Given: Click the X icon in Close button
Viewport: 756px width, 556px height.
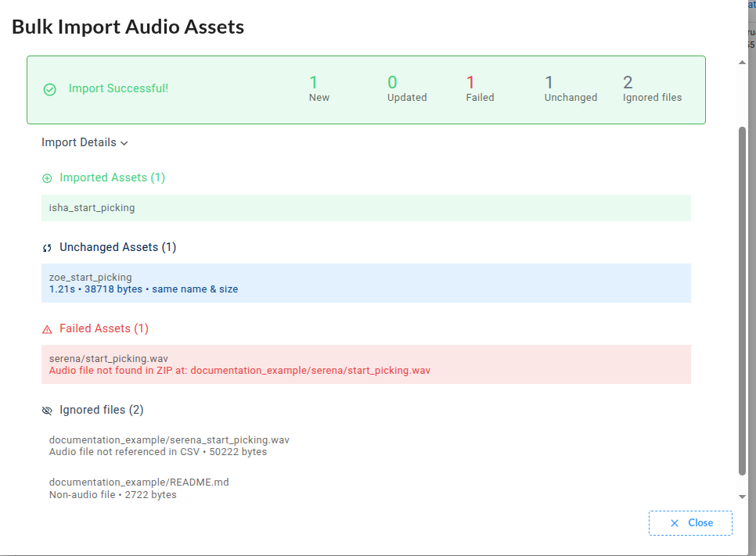Looking at the screenshot, I should pos(675,523).
